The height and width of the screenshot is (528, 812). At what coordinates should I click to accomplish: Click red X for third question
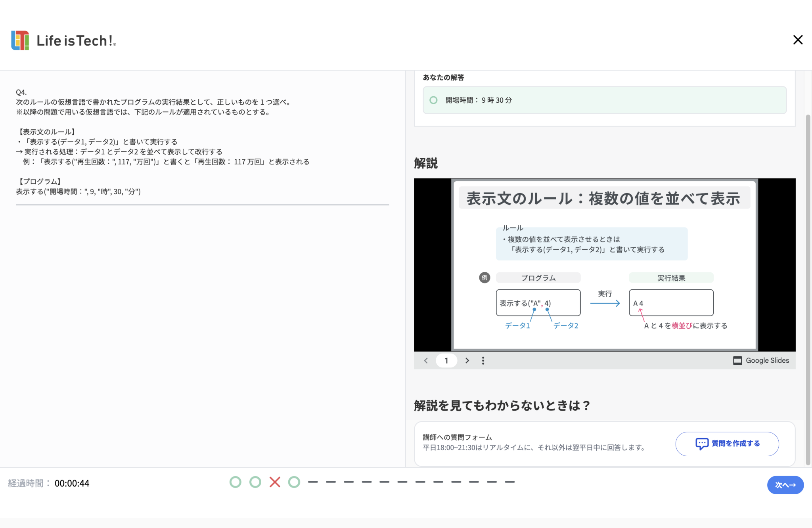275,482
